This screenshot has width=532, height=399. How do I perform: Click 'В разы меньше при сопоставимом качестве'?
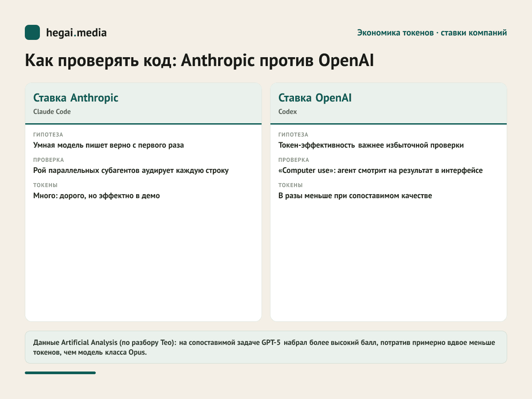[355, 196]
